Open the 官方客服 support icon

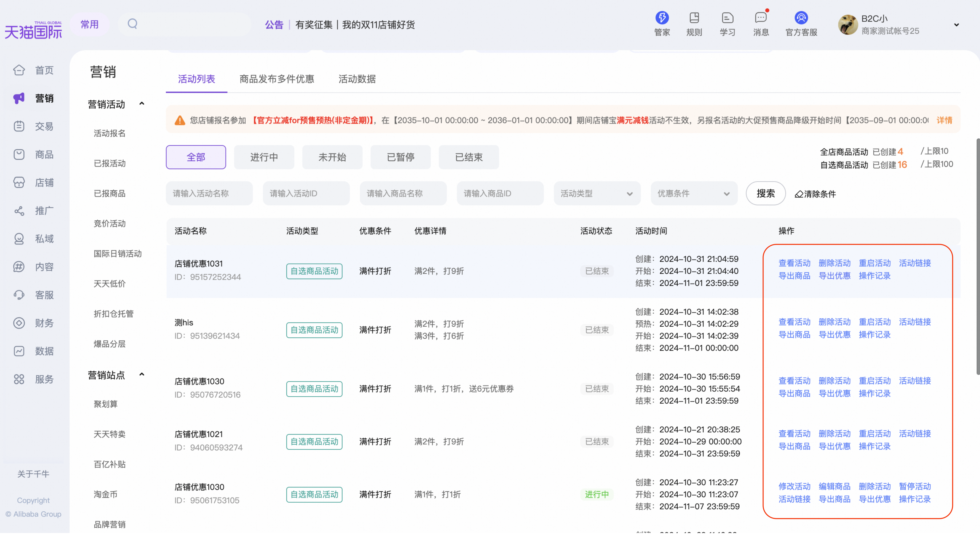[x=801, y=17]
